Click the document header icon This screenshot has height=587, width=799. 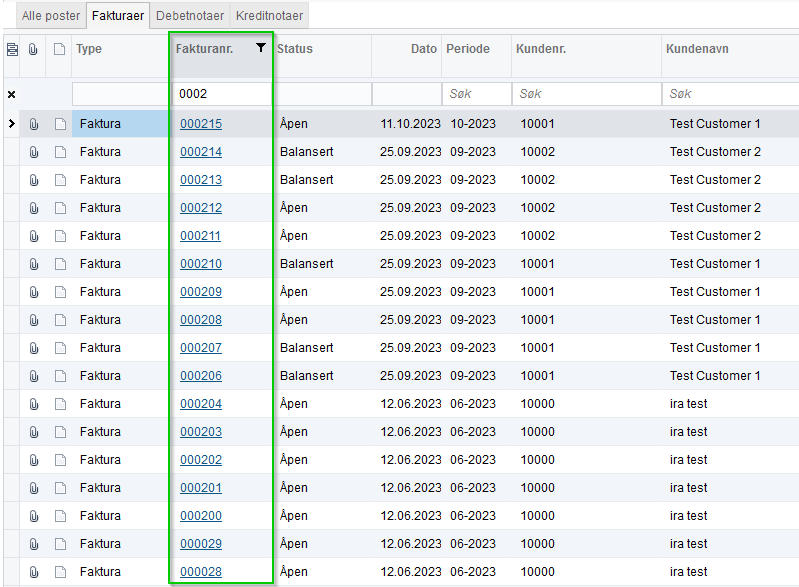[60, 49]
